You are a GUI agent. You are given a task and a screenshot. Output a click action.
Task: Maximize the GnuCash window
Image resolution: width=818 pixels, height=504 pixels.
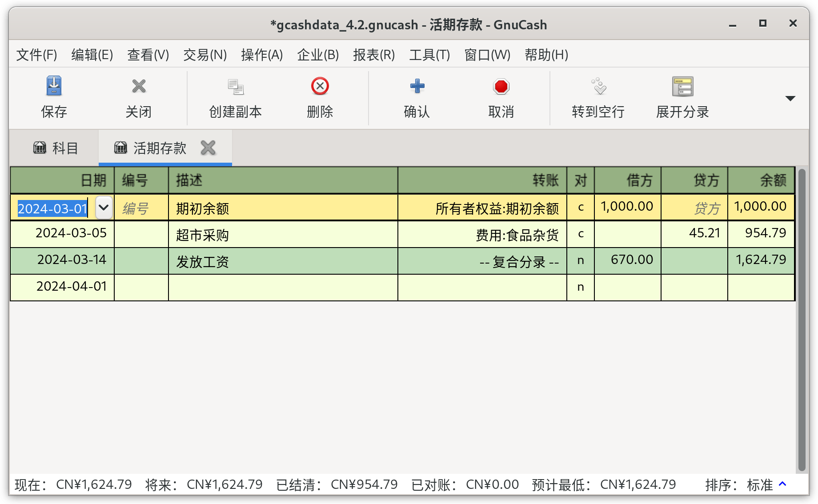(763, 24)
